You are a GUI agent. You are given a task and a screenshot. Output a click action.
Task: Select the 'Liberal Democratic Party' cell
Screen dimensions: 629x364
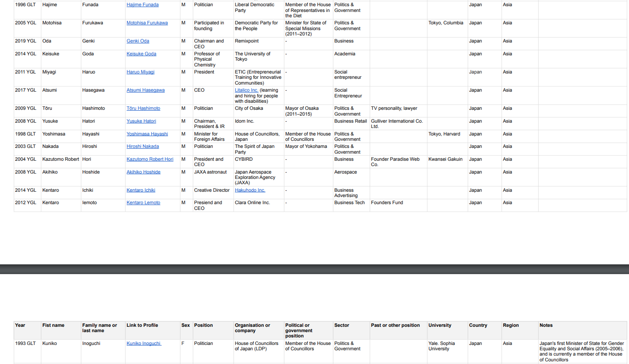pos(259,10)
